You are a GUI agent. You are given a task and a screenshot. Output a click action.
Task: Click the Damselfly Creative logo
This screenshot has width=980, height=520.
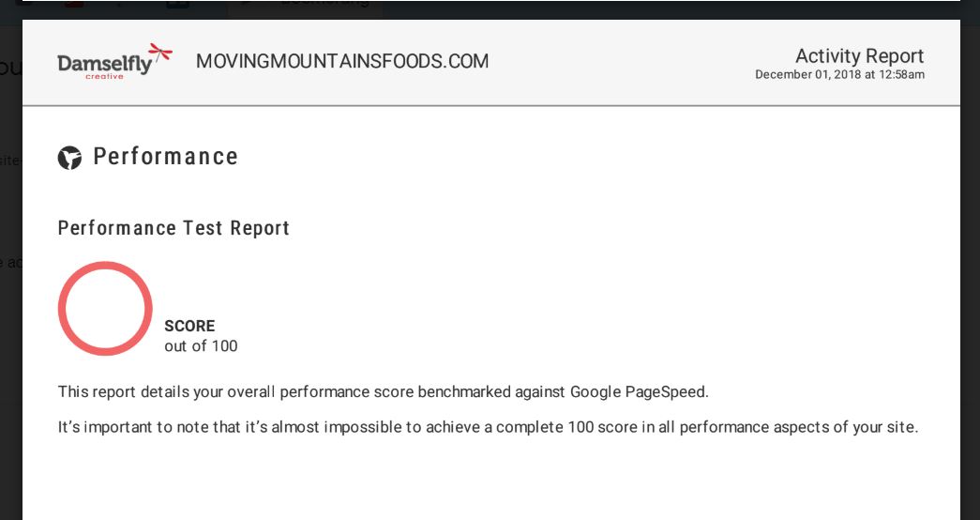coord(115,61)
